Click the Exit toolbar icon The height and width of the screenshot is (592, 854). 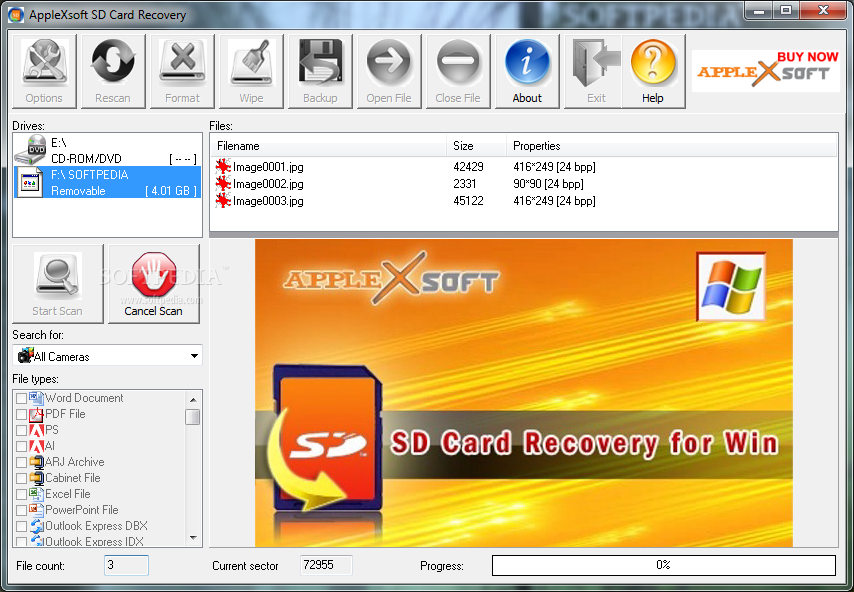[x=596, y=71]
